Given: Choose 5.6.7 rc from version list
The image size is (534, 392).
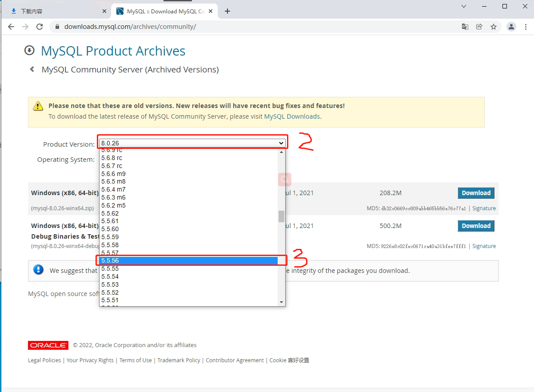Looking at the screenshot, I should [x=189, y=166].
